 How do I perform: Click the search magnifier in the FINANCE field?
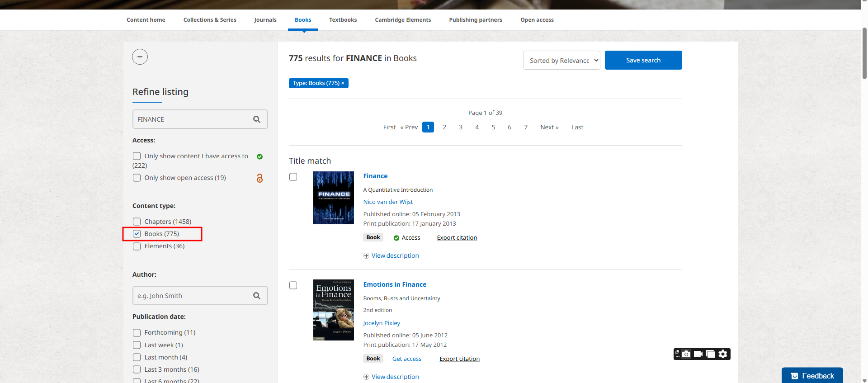tap(257, 119)
